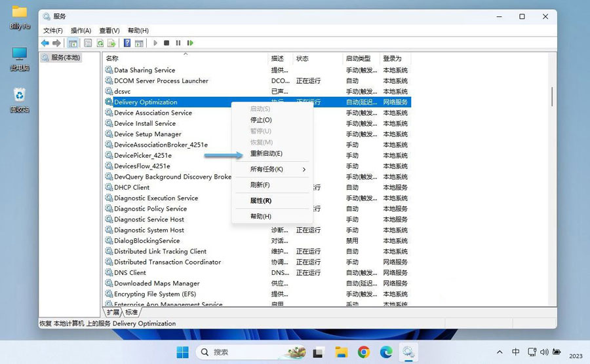
Task: Click the Back arrow in toolbar
Action: tap(45, 43)
